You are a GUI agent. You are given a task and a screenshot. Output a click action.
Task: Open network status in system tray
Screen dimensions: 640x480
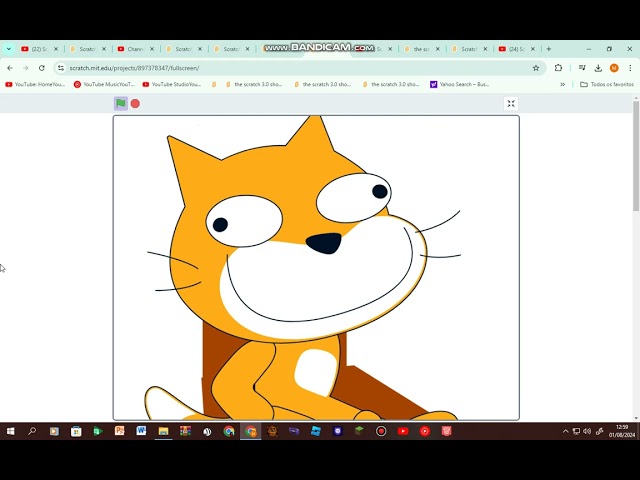coord(576,431)
